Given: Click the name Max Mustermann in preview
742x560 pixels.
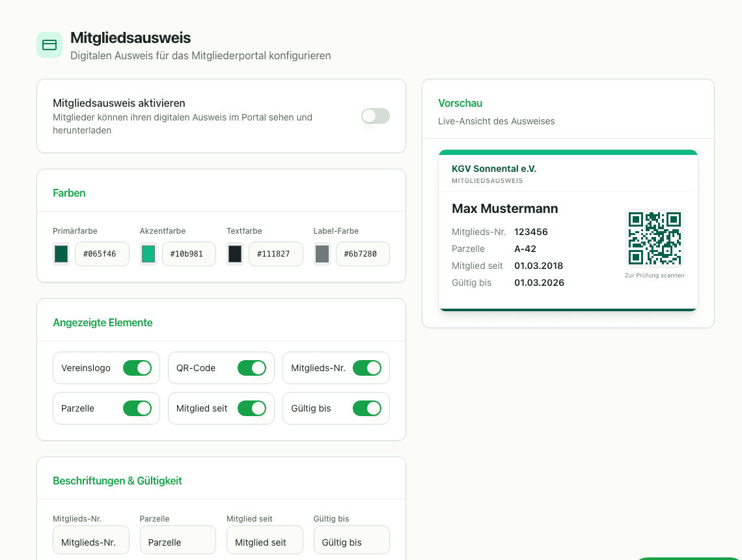Looking at the screenshot, I should click(505, 208).
